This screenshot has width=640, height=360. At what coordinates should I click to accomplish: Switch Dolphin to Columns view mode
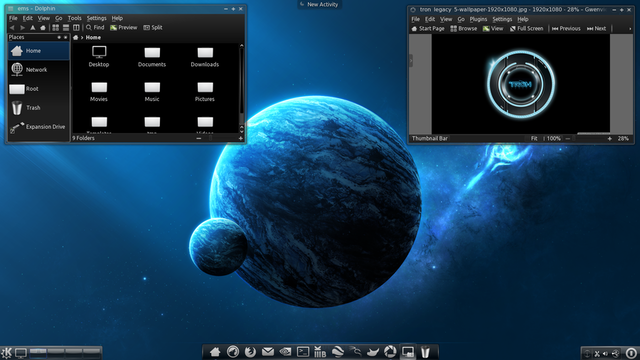tap(76, 28)
